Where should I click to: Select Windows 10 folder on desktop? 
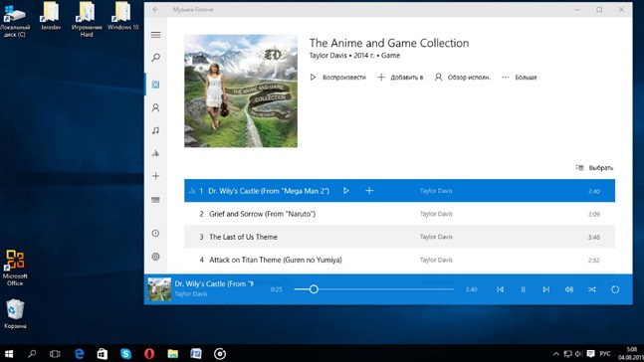point(122,17)
